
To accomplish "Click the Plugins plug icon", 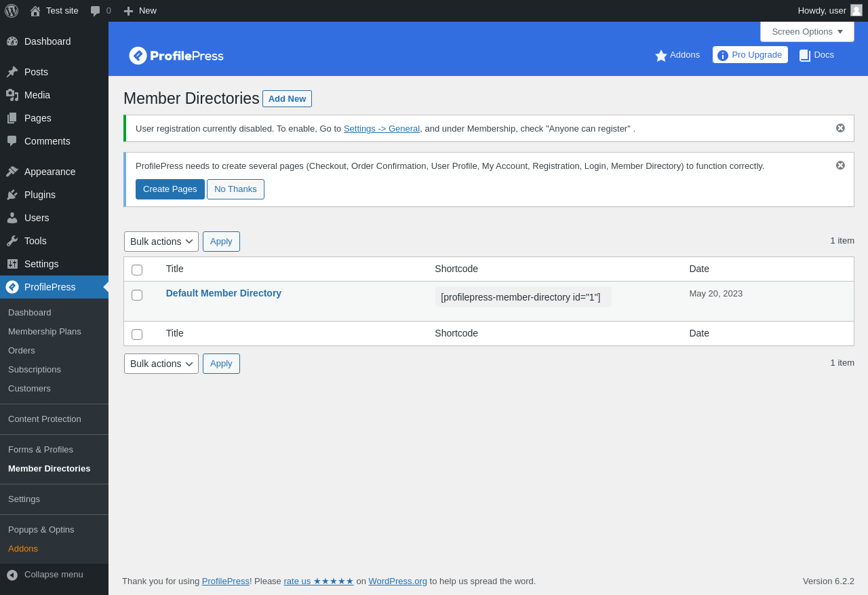I will 12,195.
